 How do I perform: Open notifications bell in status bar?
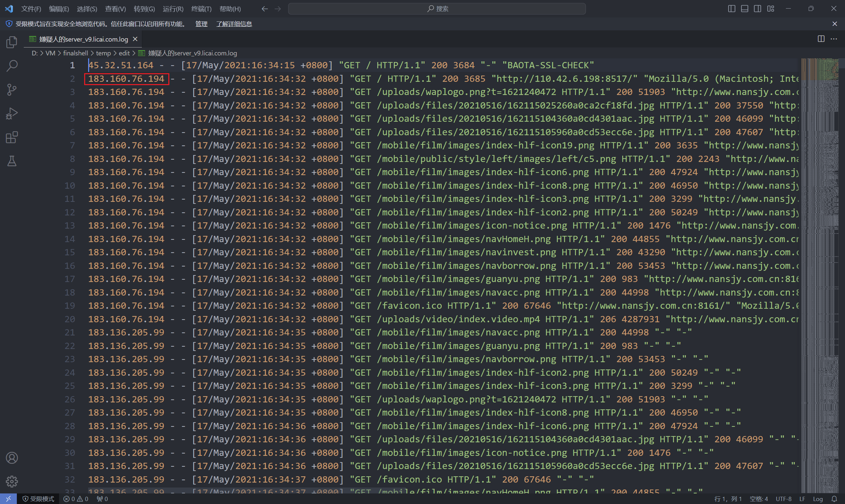point(834,499)
